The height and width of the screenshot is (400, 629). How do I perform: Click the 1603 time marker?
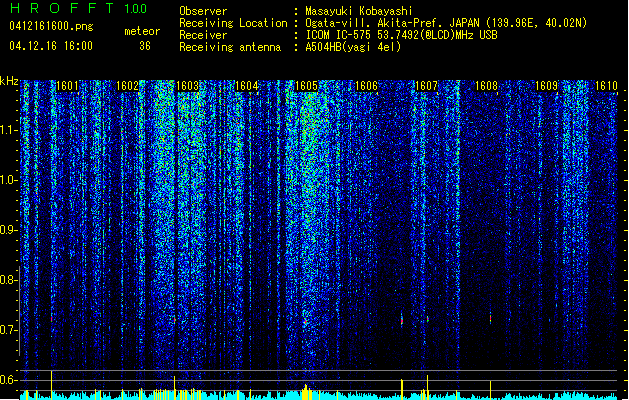(x=187, y=86)
